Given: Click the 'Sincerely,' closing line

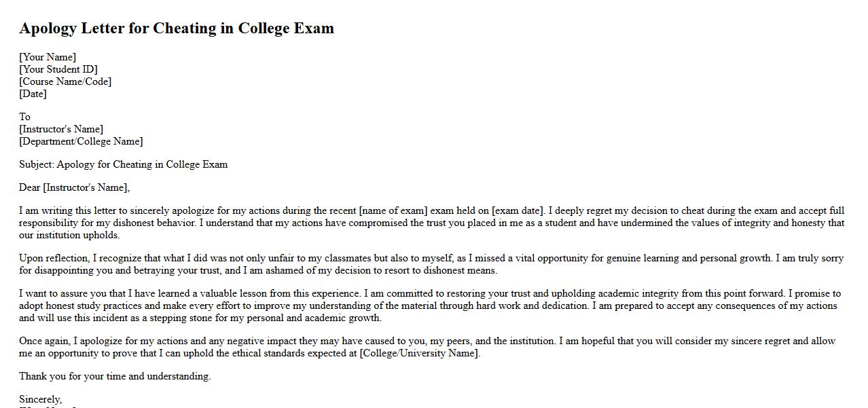Looking at the screenshot, I should [x=40, y=399].
